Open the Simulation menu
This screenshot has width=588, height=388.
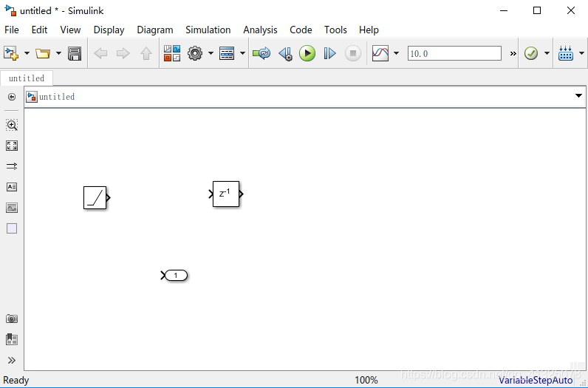(x=208, y=30)
